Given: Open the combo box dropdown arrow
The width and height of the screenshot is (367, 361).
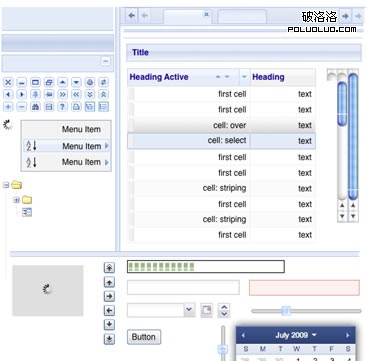Looking at the screenshot, I should (189, 310).
